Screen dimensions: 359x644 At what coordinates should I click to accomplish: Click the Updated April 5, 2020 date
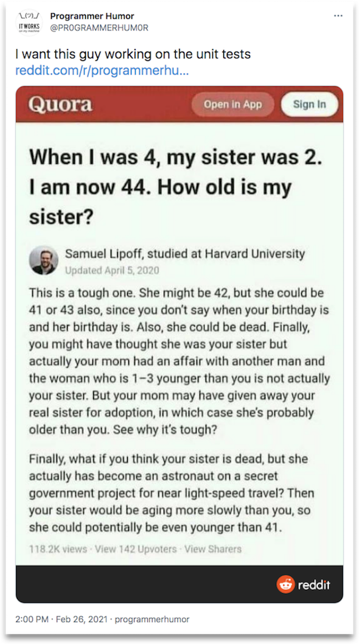point(112,270)
